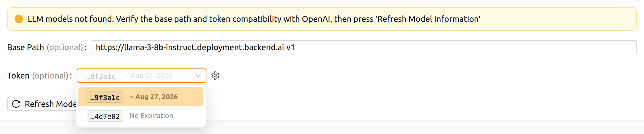Click the v1 text in Base Path
644x134 pixels.
(290, 47)
